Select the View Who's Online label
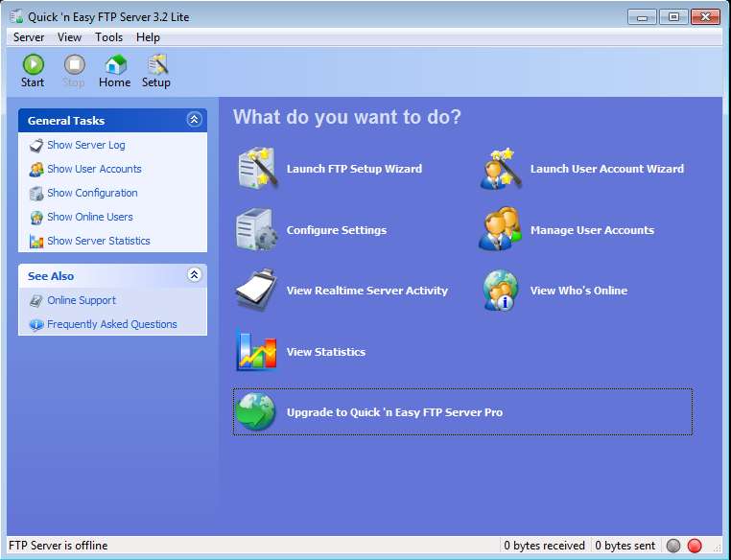Image resolution: width=731 pixels, height=560 pixels. click(x=578, y=291)
